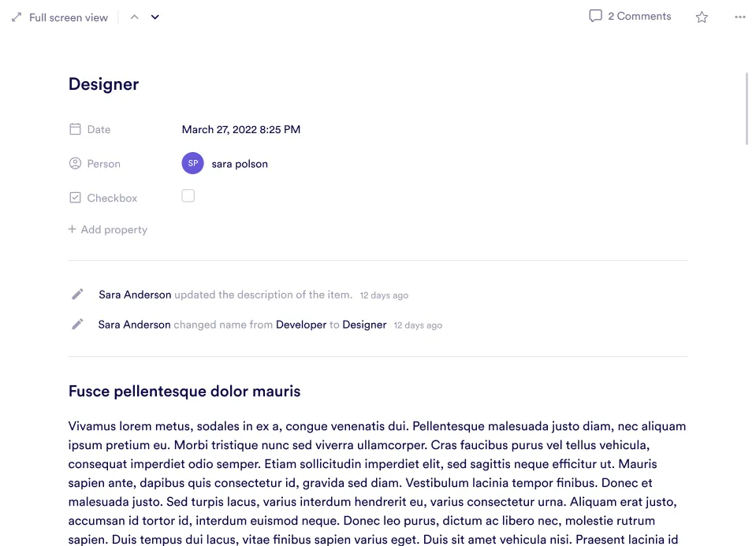Click the Designer title to edit
756x546 pixels.
(x=103, y=84)
